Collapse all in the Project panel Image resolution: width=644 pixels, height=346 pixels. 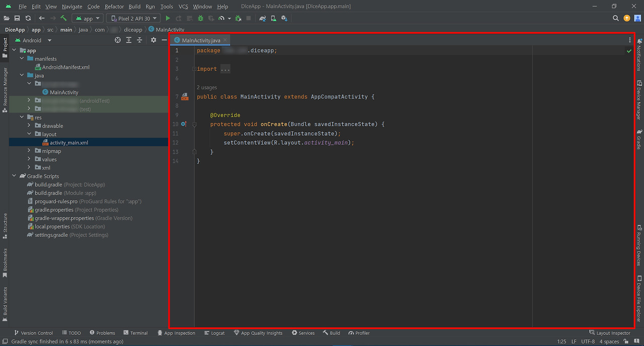[139, 40]
